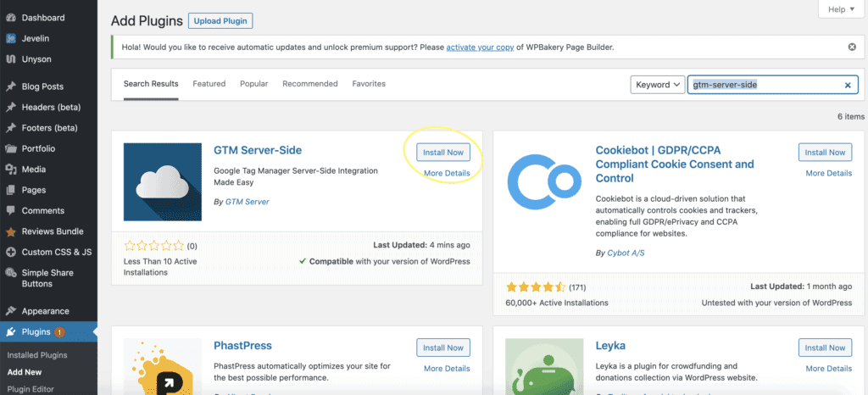Click the PhastPress plugin thumbnail
The width and height of the screenshot is (868, 395).
[163, 366]
